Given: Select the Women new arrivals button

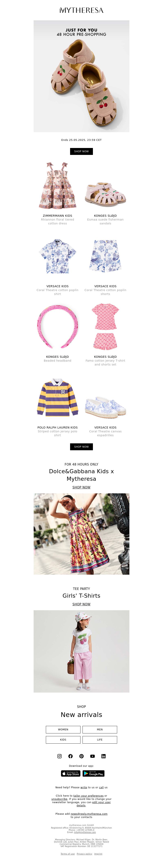Looking at the screenshot, I should tap(63, 730).
